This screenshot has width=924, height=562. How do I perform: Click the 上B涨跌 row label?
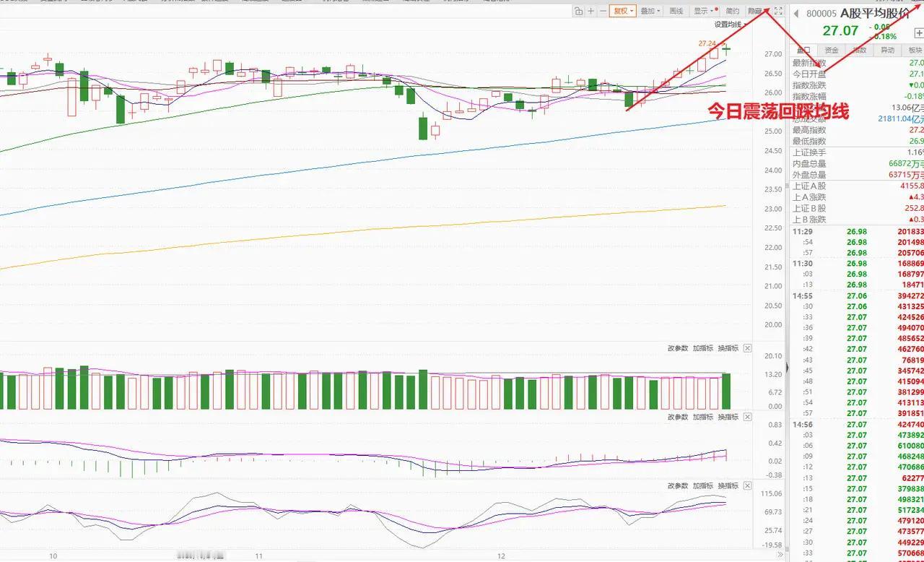[809, 220]
